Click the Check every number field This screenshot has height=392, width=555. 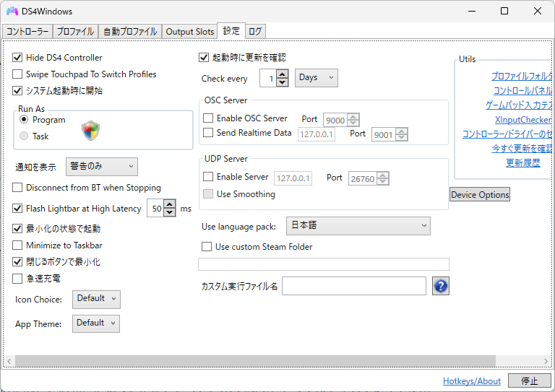[268, 78]
